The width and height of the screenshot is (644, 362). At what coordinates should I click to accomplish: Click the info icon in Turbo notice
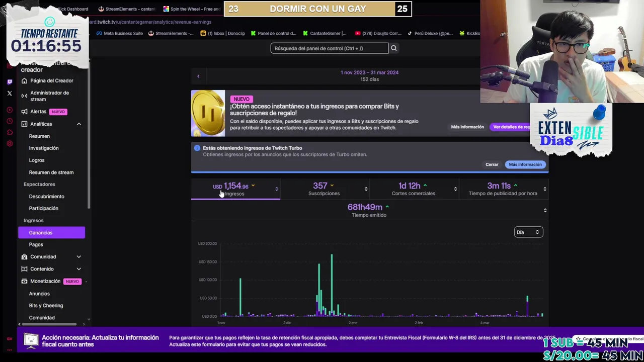[197, 148]
